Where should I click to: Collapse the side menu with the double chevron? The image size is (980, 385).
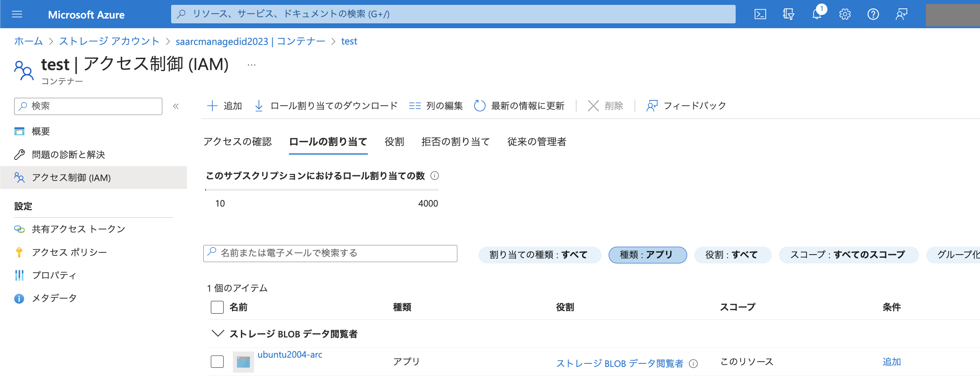[176, 106]
